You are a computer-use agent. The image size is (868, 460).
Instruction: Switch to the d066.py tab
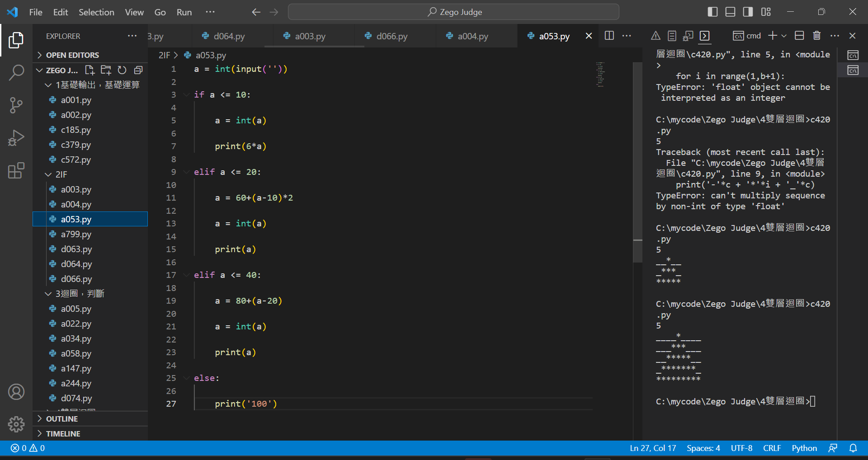point(392,36)
